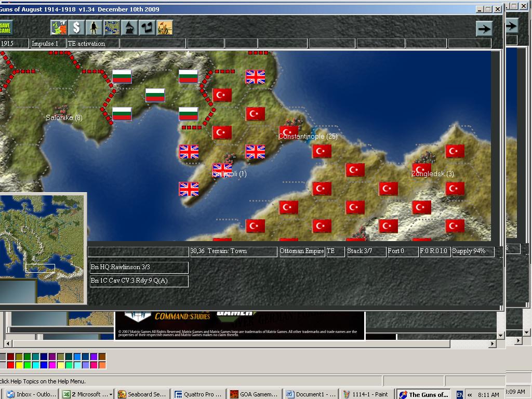This screenshot has height=399, width=532.
Task: Click the black arrow end-phase button
Action: (484, 29)
